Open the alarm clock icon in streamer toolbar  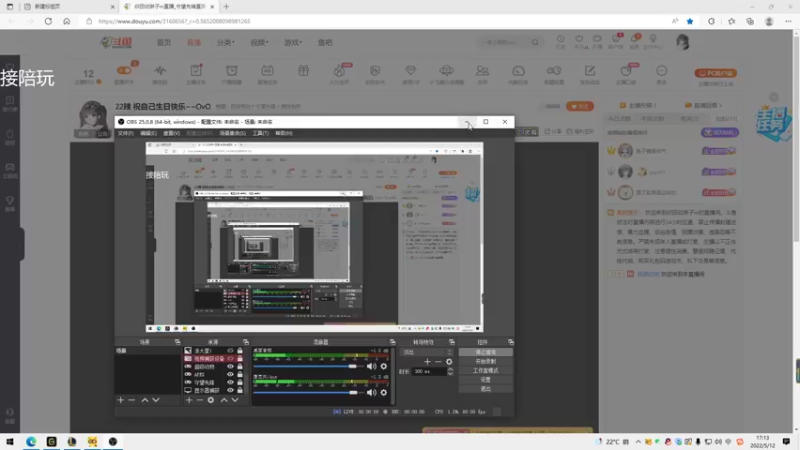click(x=232, y=70)
